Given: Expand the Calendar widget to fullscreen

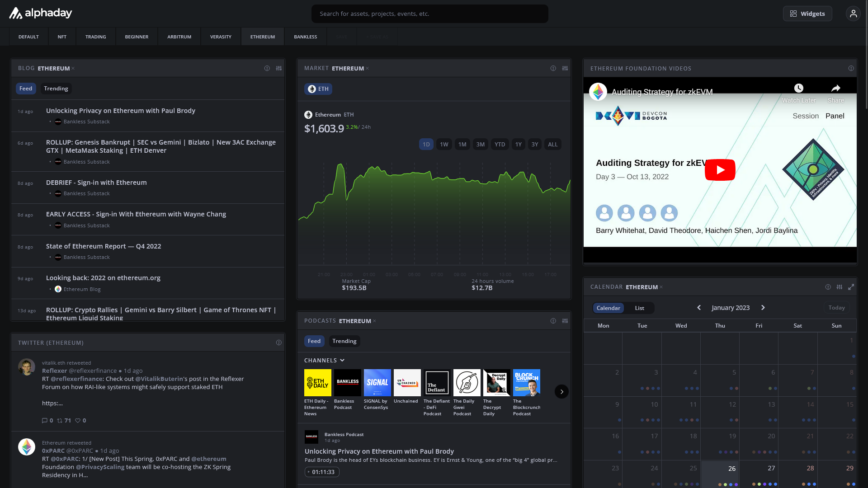Looking at the screenshot, I should tap(852, 287).
